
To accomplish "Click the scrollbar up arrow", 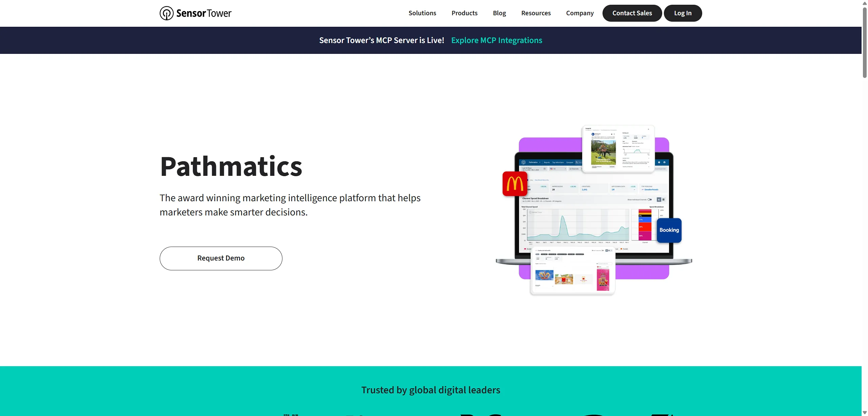I will (x=865, y=3).
